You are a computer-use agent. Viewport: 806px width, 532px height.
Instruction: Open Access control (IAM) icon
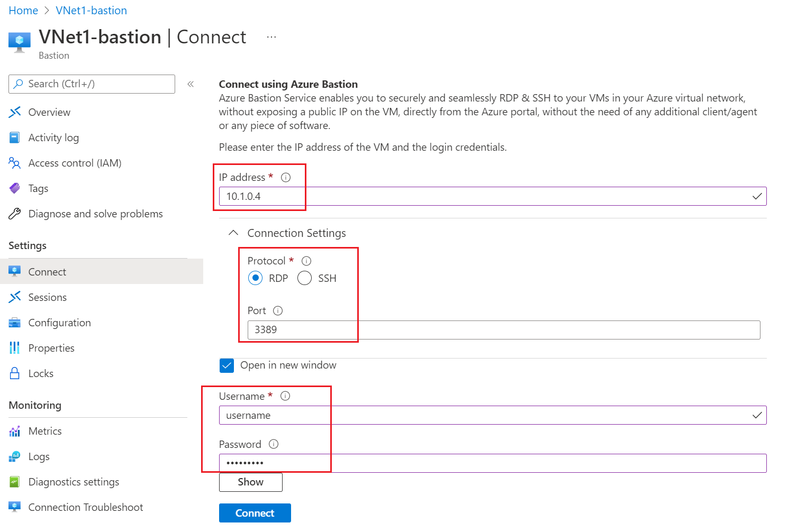tap(15, 163)
